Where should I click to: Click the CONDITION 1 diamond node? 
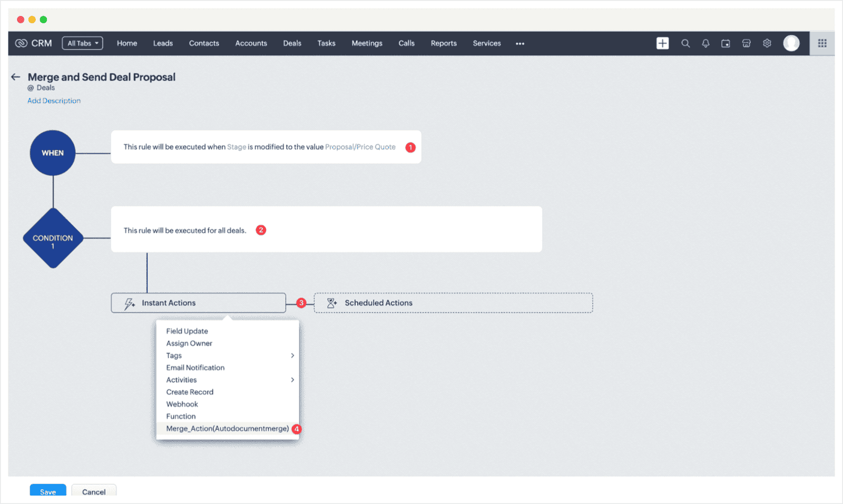[53, 238]
